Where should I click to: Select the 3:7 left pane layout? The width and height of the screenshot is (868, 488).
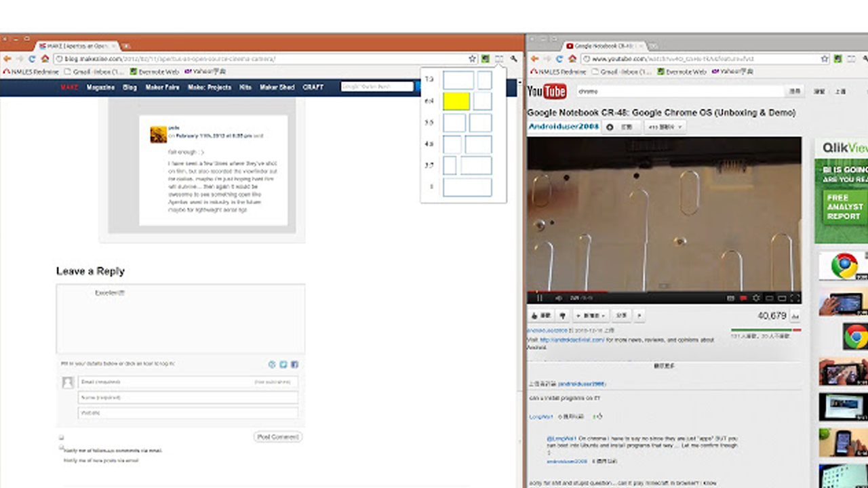pos(450,165)
